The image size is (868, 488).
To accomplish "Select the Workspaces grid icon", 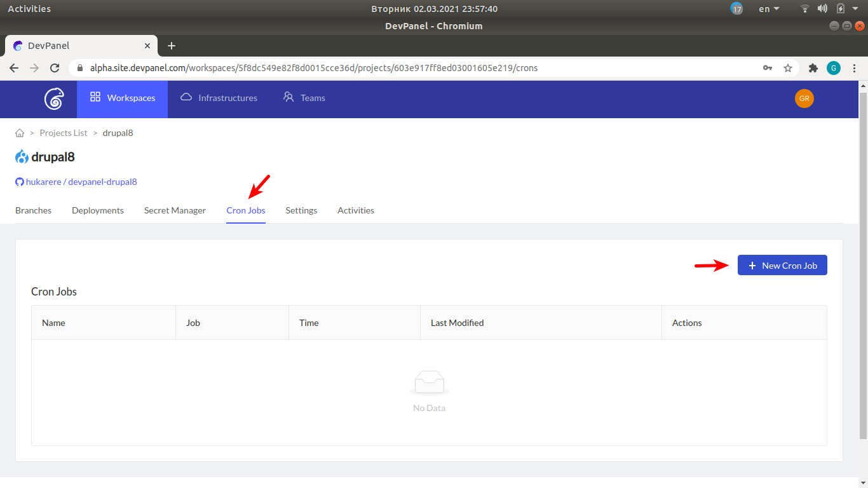I will 94,97.
